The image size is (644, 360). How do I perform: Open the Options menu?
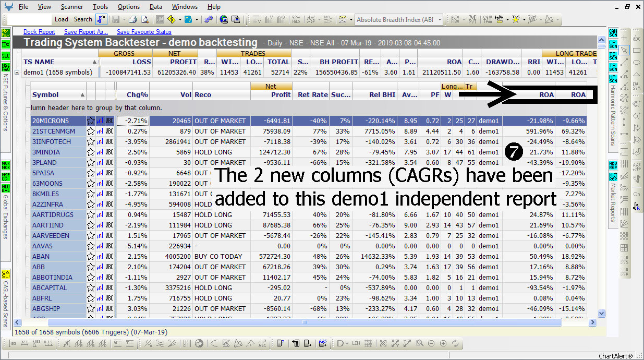pos(129,7)
